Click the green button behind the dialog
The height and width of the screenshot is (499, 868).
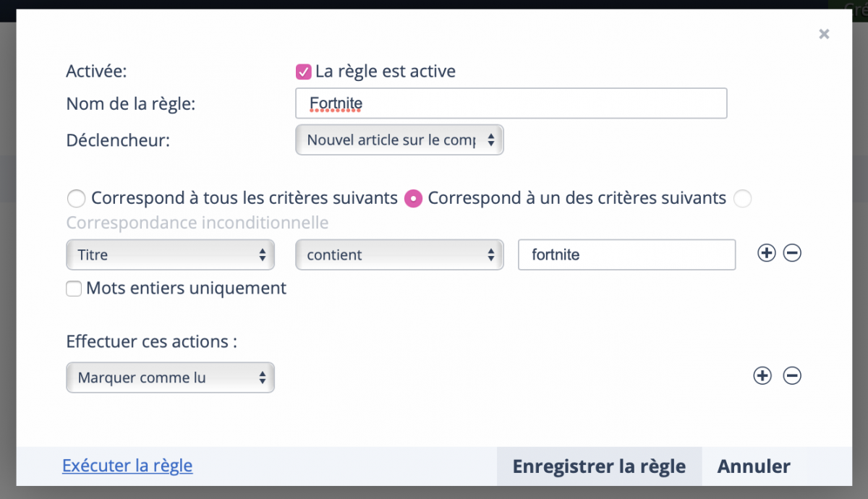click(856, 6)
